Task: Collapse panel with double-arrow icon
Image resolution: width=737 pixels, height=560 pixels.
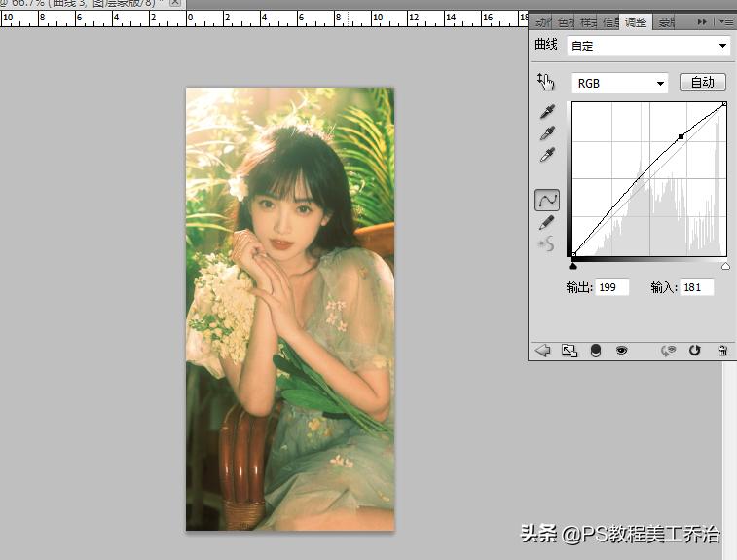Action: click(702, 21)
